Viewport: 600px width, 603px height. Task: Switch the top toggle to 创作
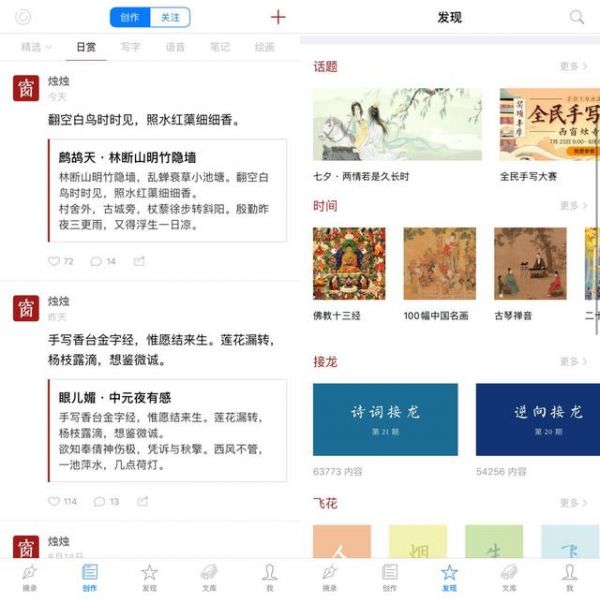(x=130, y=17)
